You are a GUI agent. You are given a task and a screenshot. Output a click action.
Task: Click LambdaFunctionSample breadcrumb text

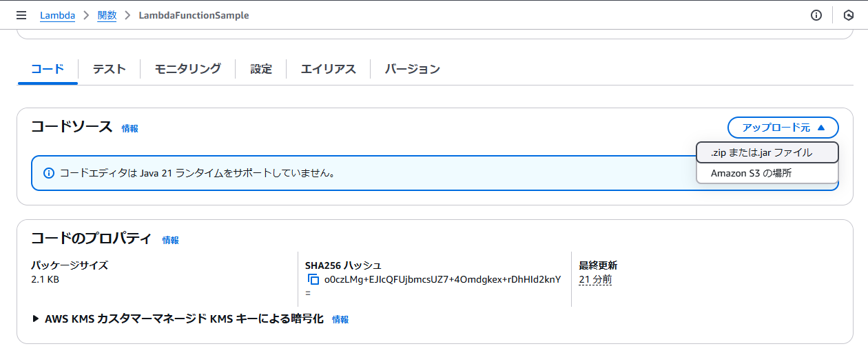(x=194, y=15)
